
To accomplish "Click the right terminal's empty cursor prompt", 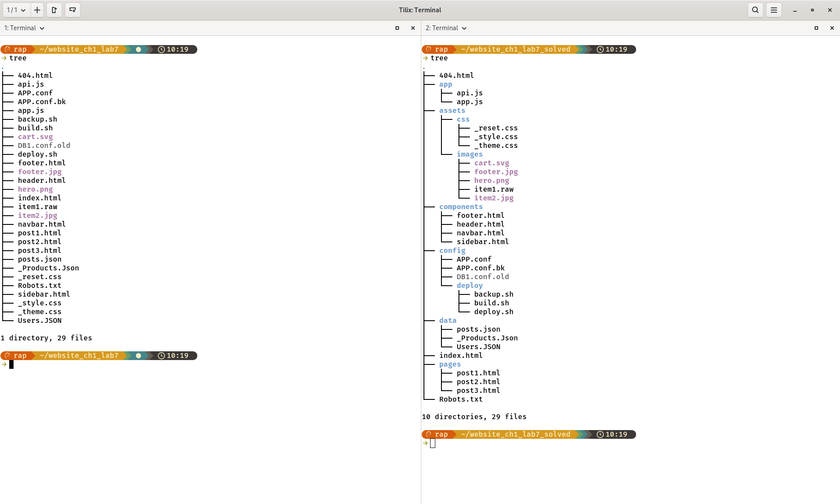I will pos(433,443).
